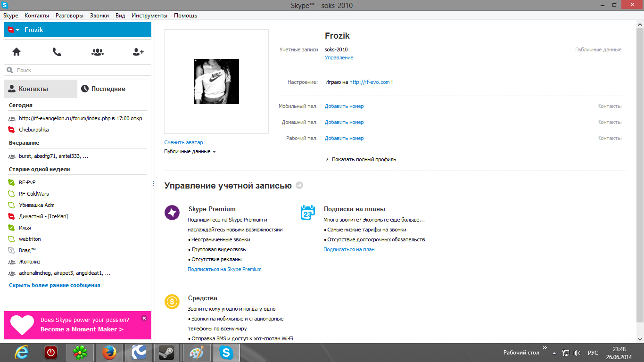
Task: Open ICQ flower icon in taskbar
Action: coord(80,353)
